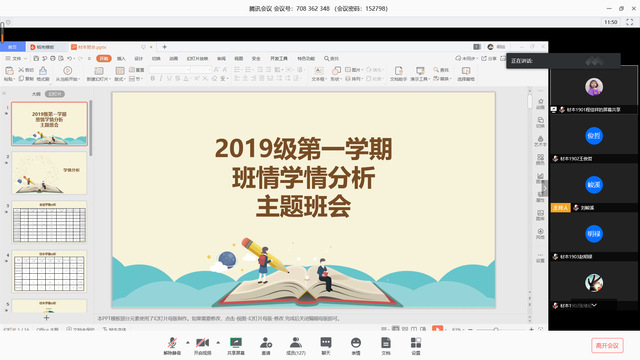640x360 pixels.
Task: Click the Leave Meeting button
Action: tap(607, 345)
